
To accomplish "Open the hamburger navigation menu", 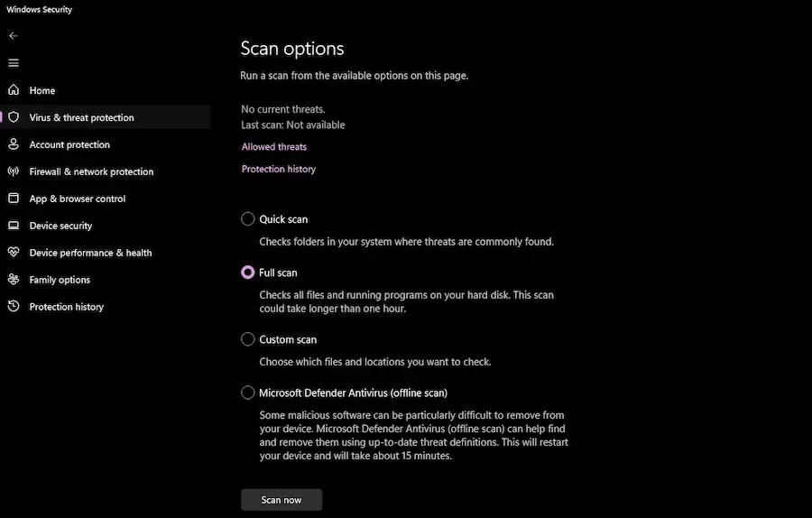I will 13,63.
